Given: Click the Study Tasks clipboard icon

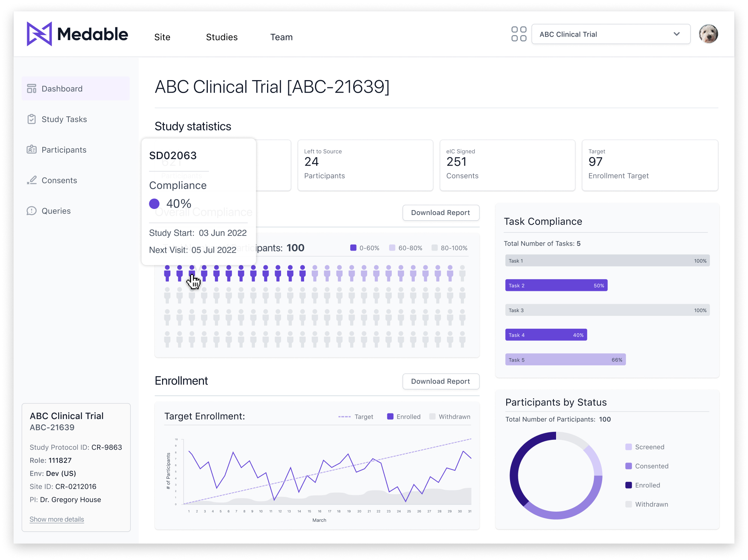Looking at the screenshot, I should 32,119.
